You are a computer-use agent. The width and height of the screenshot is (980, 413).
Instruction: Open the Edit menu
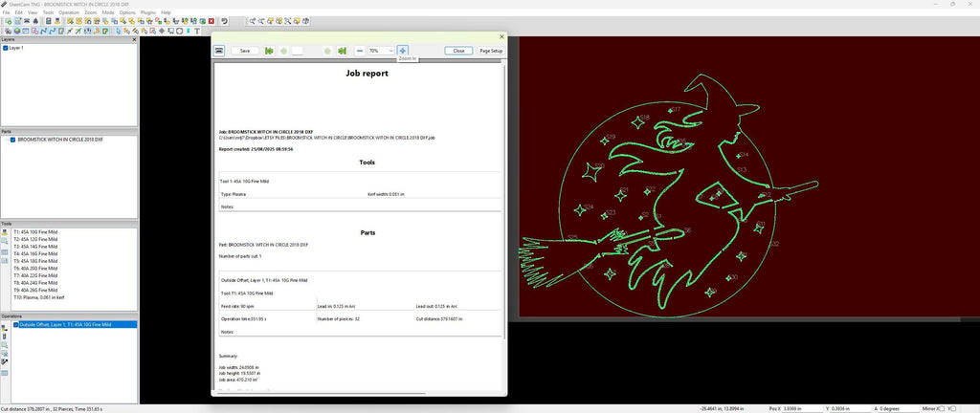click(19, 12)
